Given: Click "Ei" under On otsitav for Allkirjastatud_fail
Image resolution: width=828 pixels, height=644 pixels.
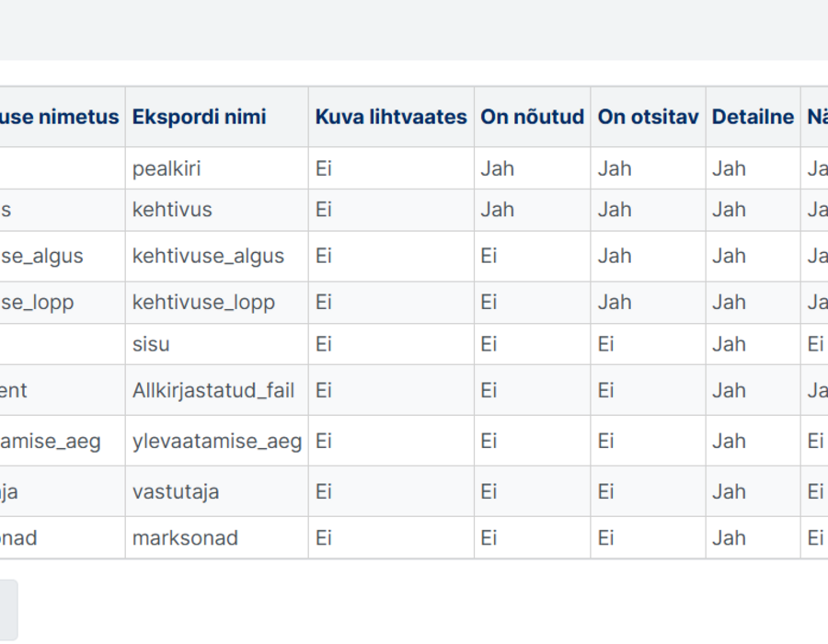Looking at the screenshot, I should pyautogui.click(x=605, y=391).
